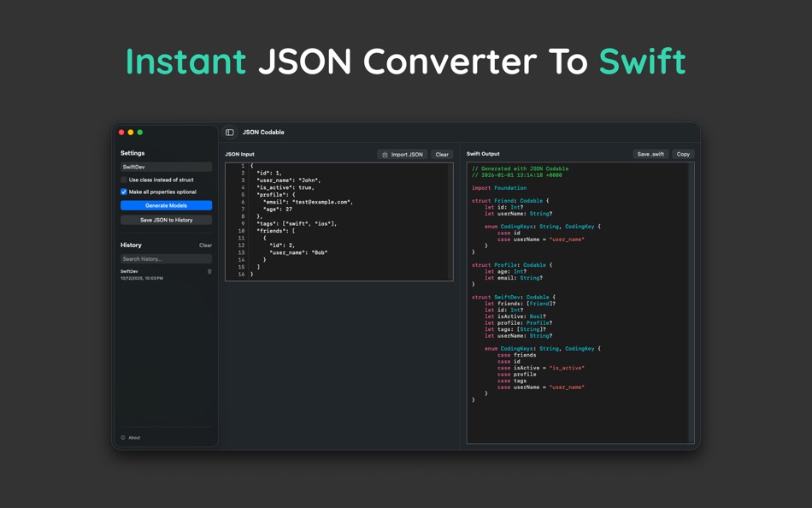Delete SwiftDev entry using its trash icon
This screenshot has width=812, height=508.
coord(209,271)
